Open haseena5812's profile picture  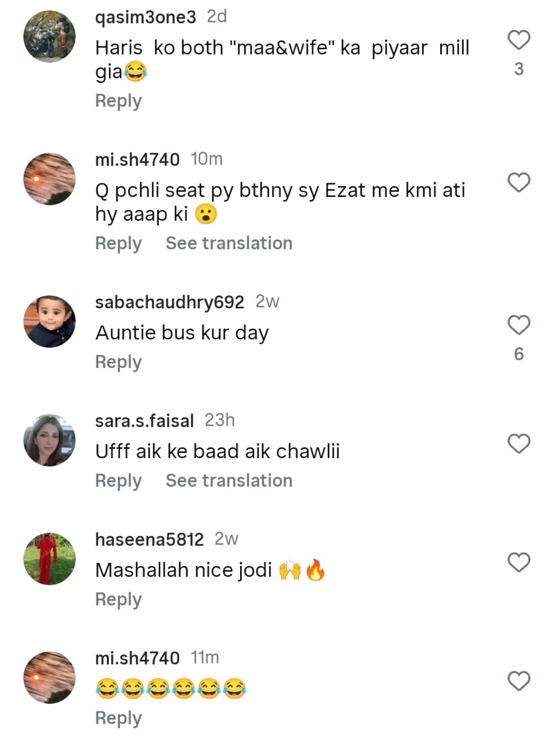pyautogui.click(x=49, y=559)
